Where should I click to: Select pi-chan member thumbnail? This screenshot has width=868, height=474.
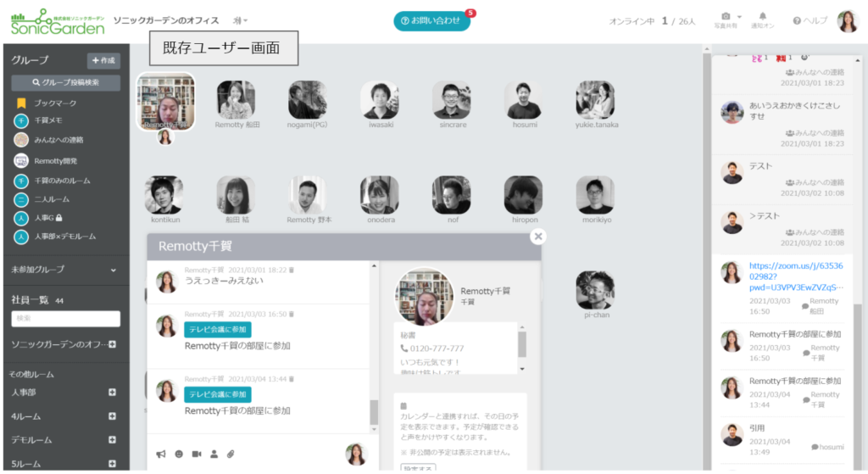coord(596,290)
